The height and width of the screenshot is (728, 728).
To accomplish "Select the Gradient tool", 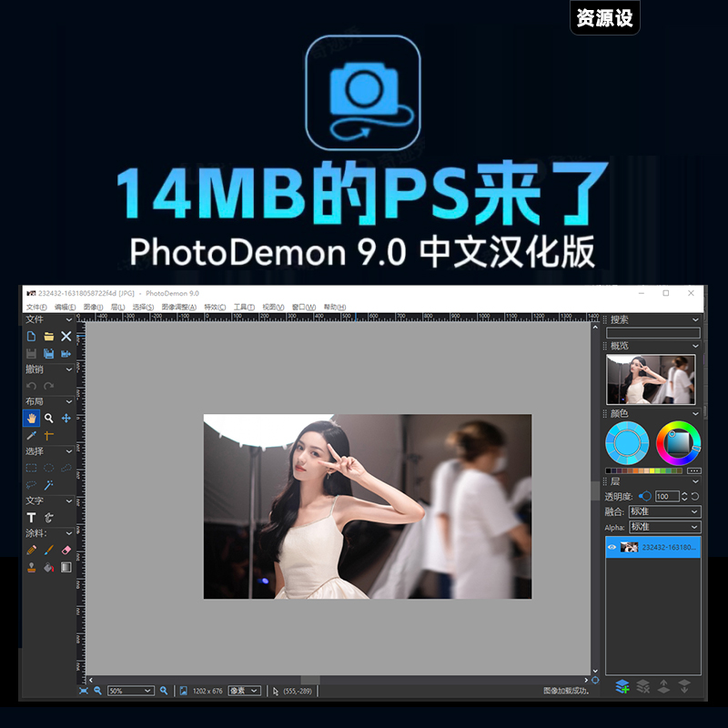I will (x=66, y=567).
